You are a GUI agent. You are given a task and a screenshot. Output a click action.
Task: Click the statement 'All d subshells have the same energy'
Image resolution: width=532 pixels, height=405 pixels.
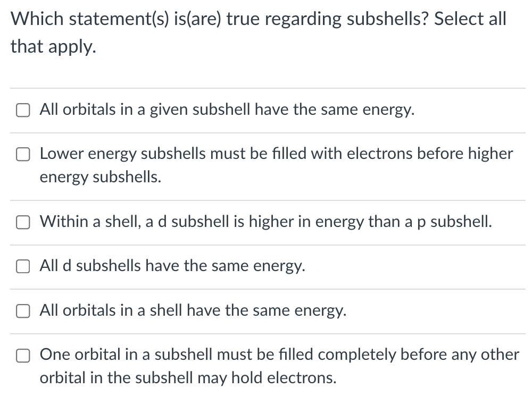pos(172,266)
